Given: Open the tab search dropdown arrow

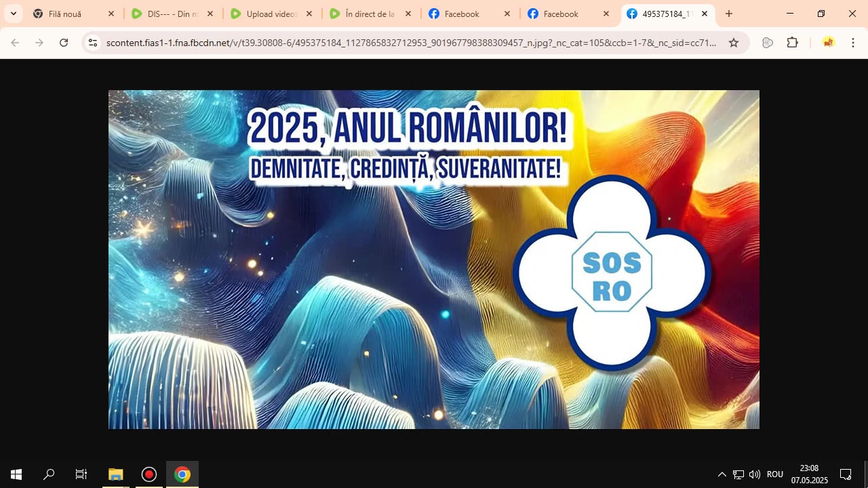Looking at the screenshot, I should pos(13,14).
